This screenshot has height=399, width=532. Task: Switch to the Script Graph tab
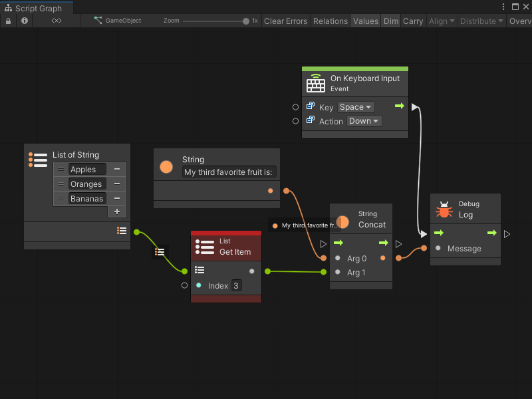point(37,7)
